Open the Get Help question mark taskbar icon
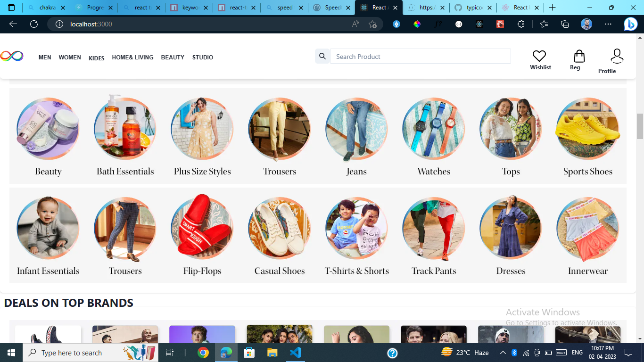644x362 pixels. click(392, 353)
